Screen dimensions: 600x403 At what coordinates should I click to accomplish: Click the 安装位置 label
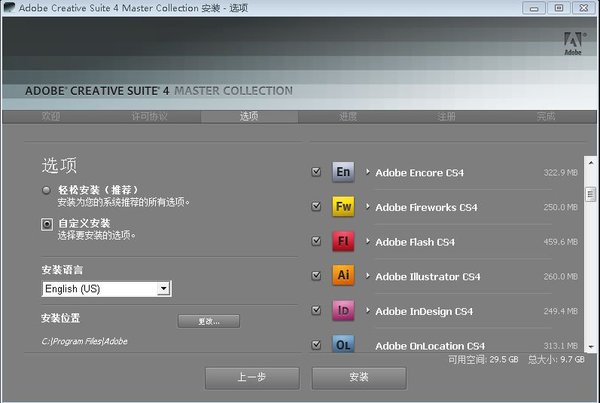60,318
